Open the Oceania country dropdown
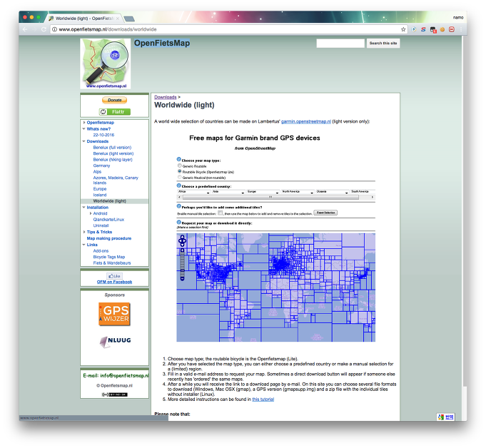Screen dimensions: 486x448 point(333,192)
